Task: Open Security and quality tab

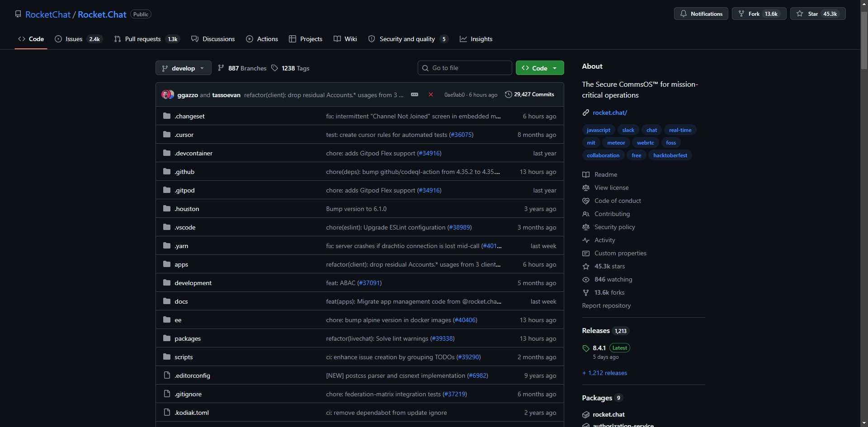Action: point(408,39)
